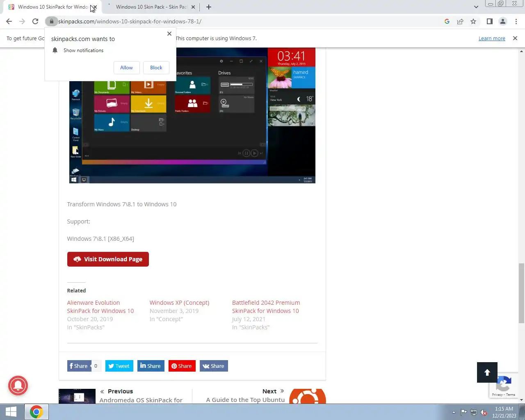This screenshot has height=420, width=525.
Task: Close the Windows 7 infobar
Action: click(515, 38)
